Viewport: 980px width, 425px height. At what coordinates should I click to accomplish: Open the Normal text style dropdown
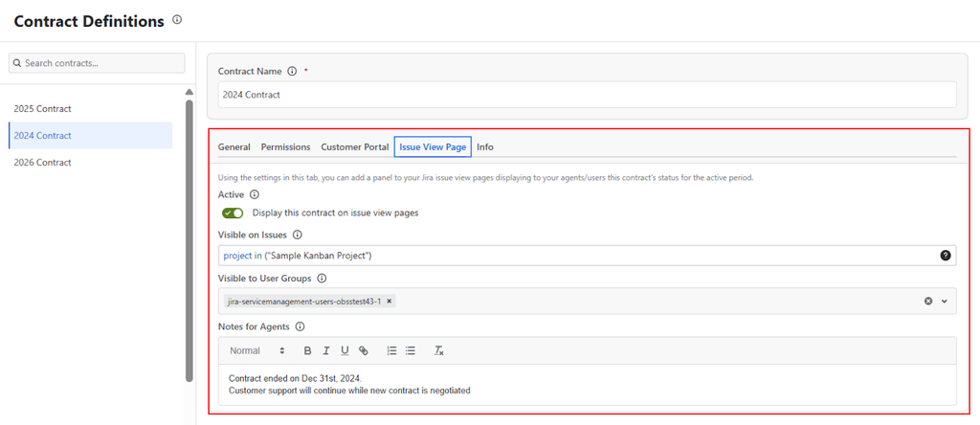pyautogui.click(x=256, y=351)
